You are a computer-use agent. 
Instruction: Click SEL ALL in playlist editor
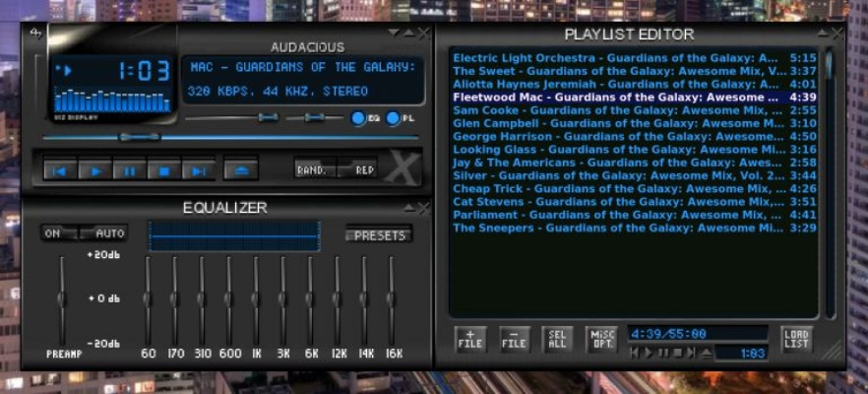pos(557,340)
